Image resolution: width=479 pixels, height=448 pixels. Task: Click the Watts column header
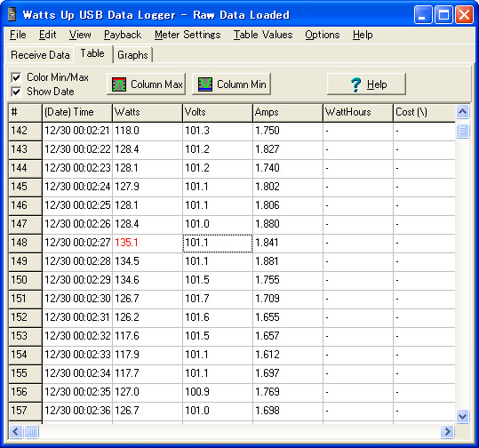point(148,113)
